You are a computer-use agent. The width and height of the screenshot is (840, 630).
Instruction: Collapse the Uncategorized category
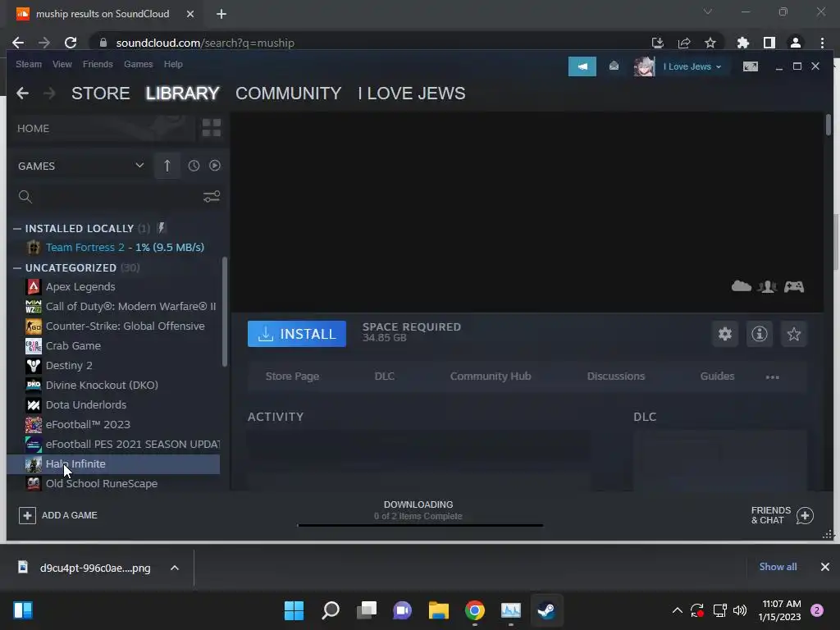point(17,268)
